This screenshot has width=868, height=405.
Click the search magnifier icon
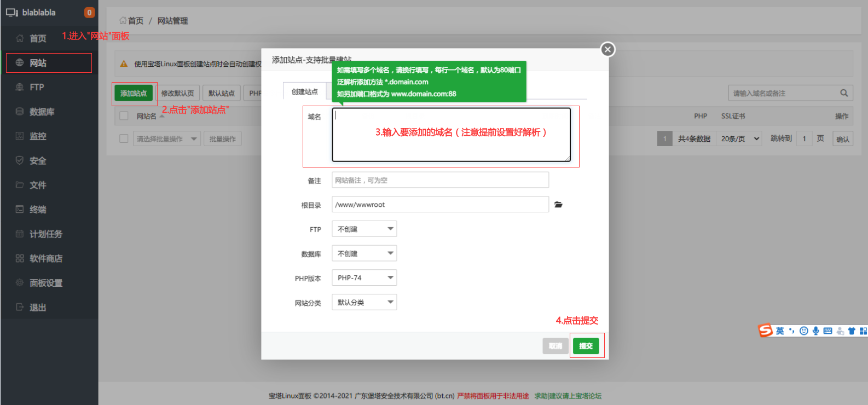(x=844, y=93)
